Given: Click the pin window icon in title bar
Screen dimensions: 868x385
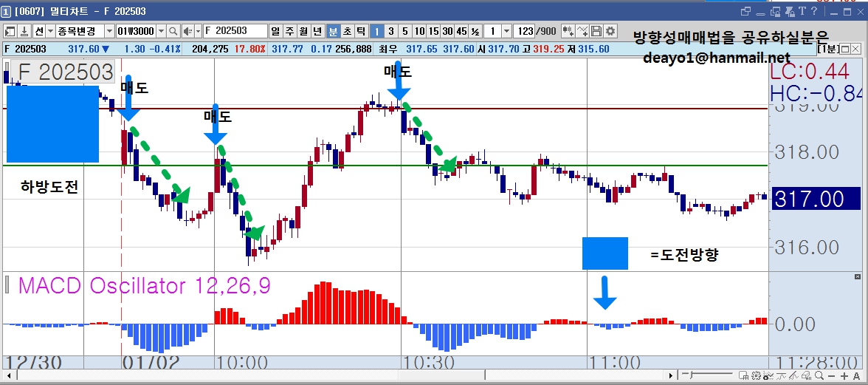Looking at the screenshot, I should click(790, 12).
